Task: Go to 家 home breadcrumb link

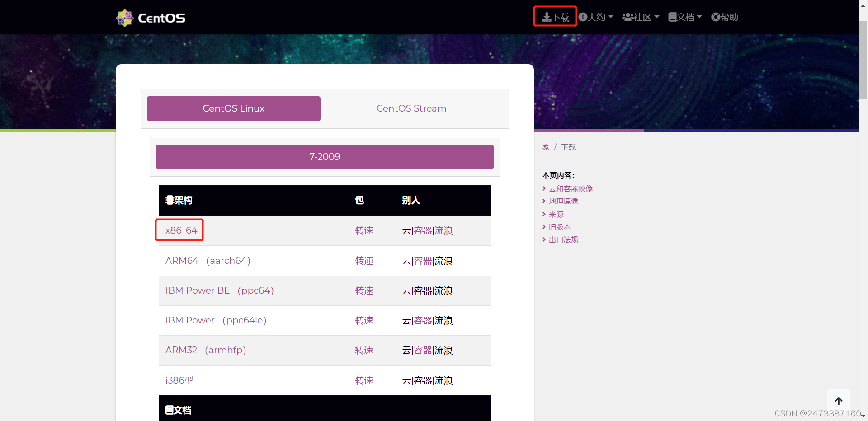Action: (x=546, y=147)
